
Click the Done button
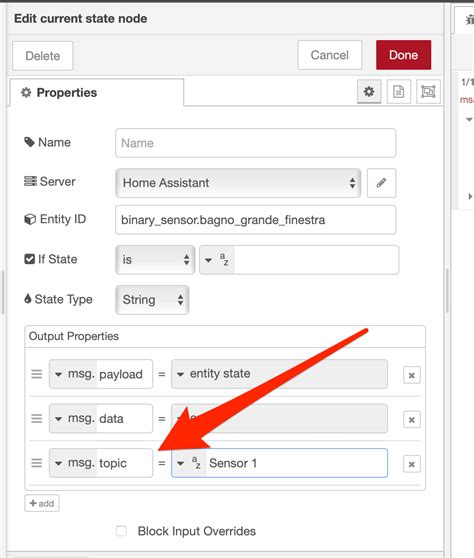point(404,55)
